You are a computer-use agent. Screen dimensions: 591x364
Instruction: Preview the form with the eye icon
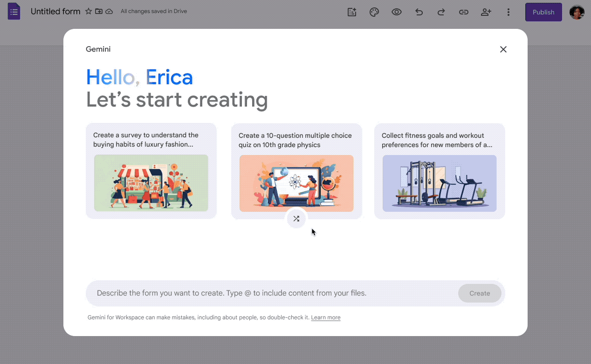point(397,12)
